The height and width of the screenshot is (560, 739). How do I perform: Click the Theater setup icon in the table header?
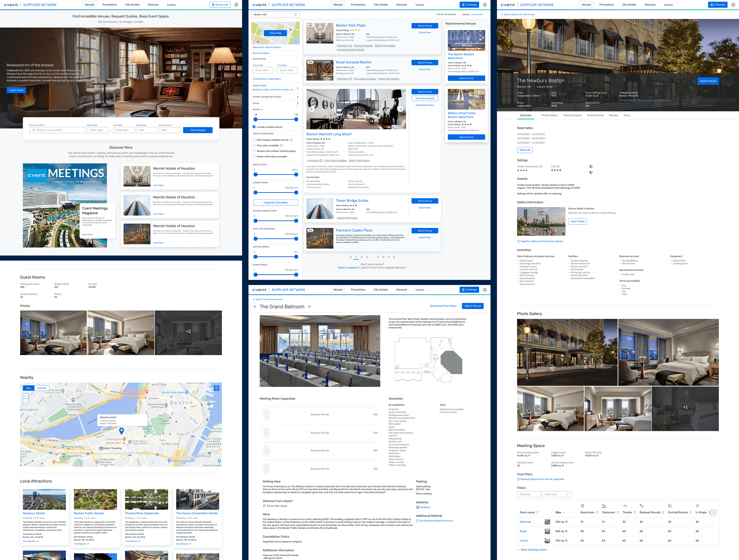pyautogui.click(x=625, y=506)
